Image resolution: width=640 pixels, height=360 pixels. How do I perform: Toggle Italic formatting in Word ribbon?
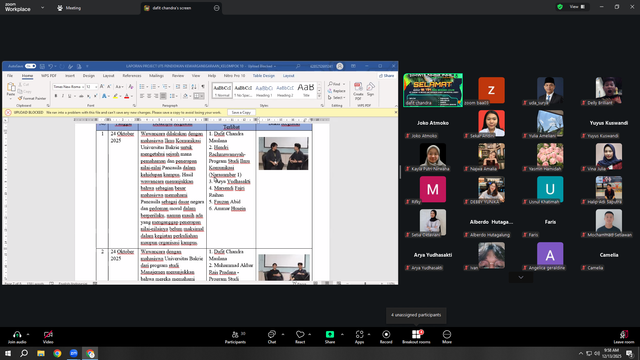[x=63, y=96]
